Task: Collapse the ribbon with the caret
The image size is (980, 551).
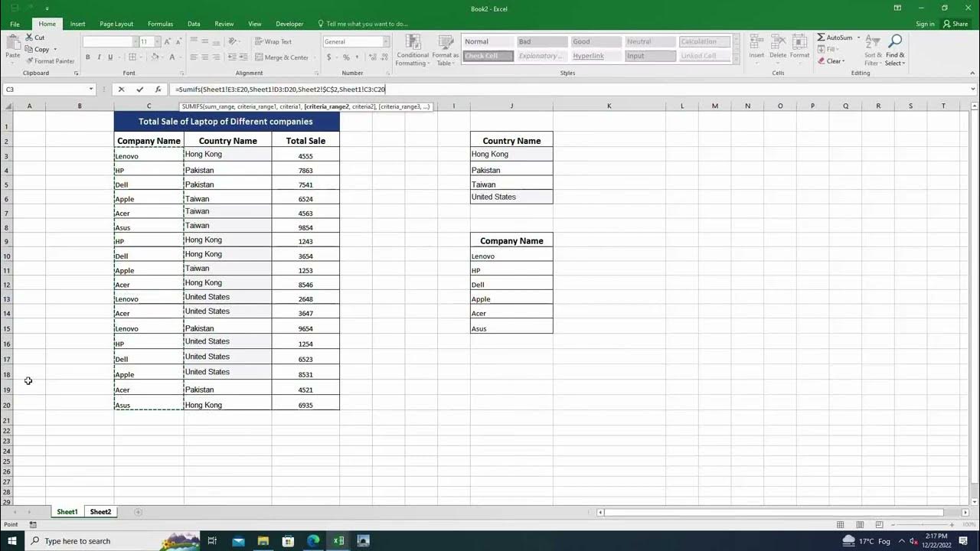Action: pos(972,73)
